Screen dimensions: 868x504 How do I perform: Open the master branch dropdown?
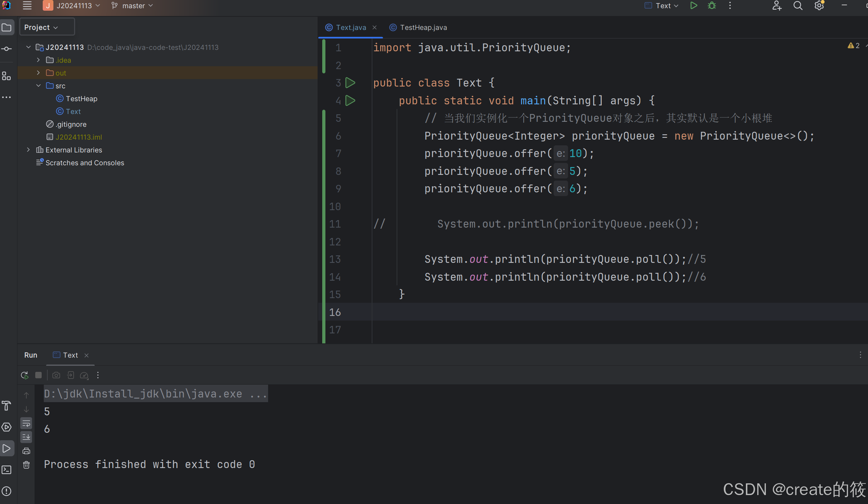(132, 6)
